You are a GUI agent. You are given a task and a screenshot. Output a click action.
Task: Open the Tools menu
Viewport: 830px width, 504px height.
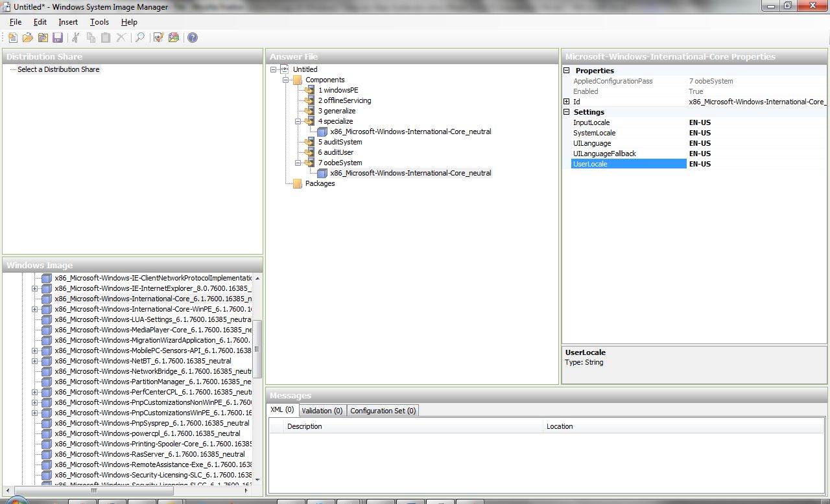click(x=99, y=22)
